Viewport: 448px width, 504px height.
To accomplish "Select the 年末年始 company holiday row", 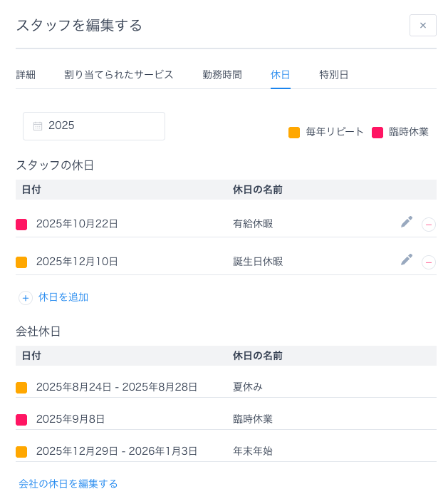I will [226, 451].
